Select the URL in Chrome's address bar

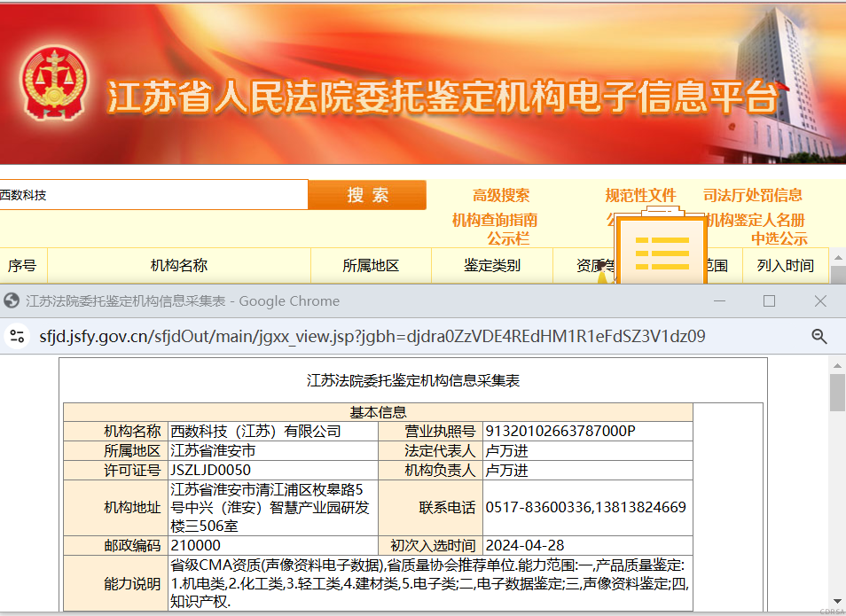pos(355,336)
